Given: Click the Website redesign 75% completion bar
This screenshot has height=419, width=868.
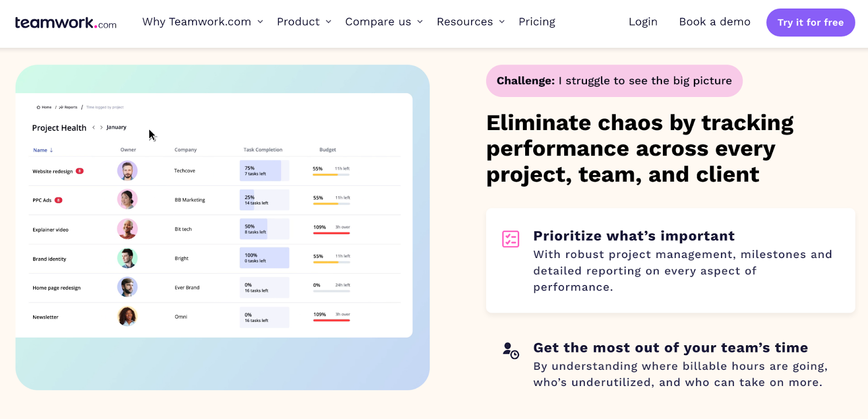Looking at the screenshot, I should pos(264,171).
